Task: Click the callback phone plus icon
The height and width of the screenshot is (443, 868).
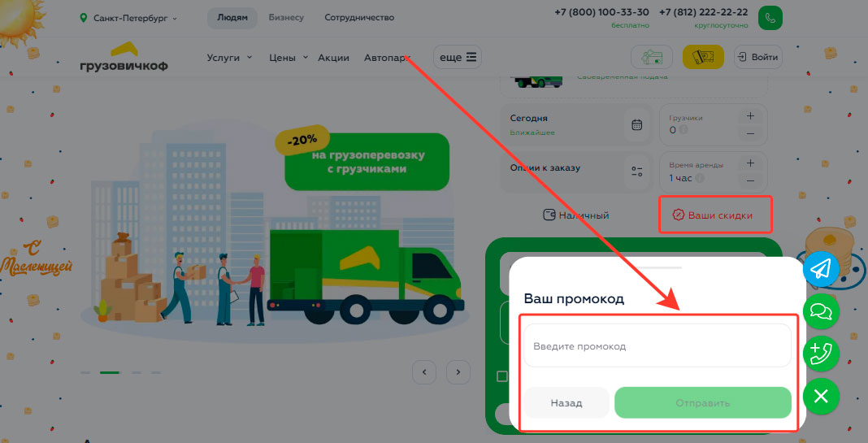Action: coord(821,354)
